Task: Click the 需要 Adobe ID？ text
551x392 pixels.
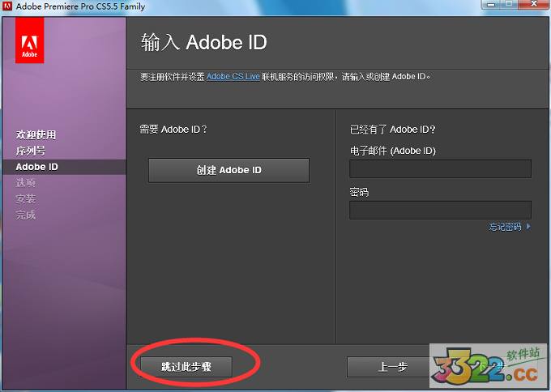Action: [173, 130]
